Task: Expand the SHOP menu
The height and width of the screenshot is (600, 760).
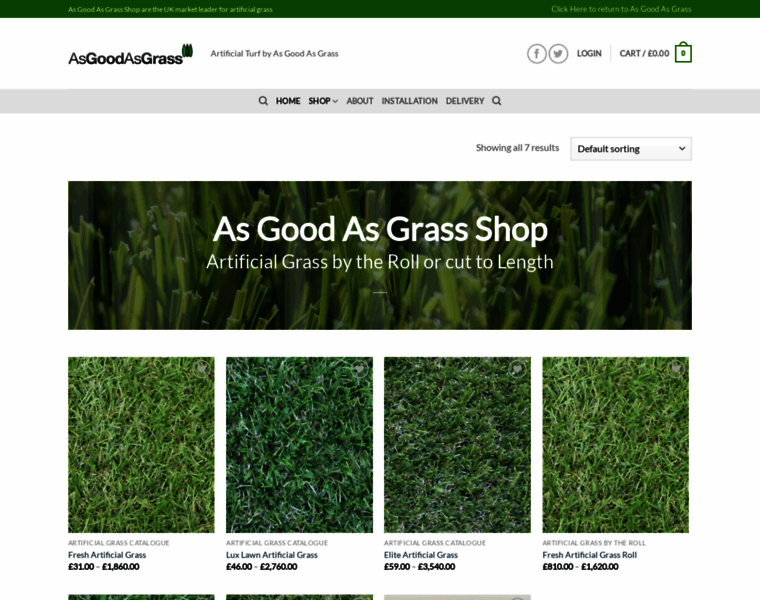Action: 323,101
